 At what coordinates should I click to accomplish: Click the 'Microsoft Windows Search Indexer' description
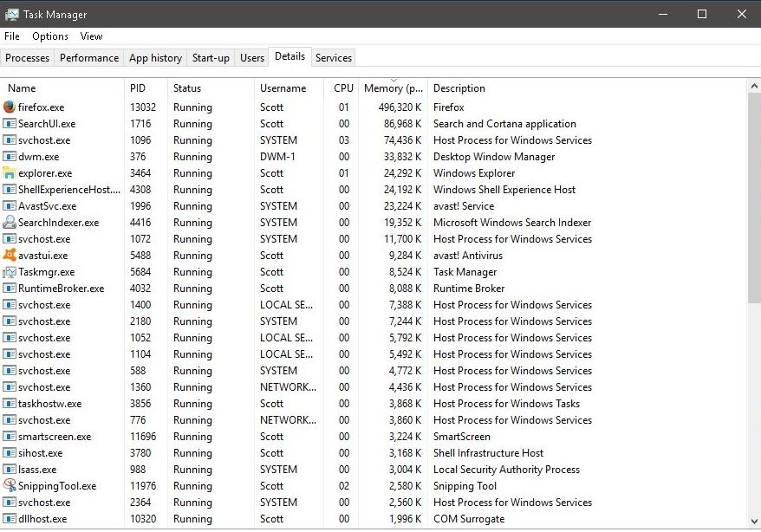512,223
